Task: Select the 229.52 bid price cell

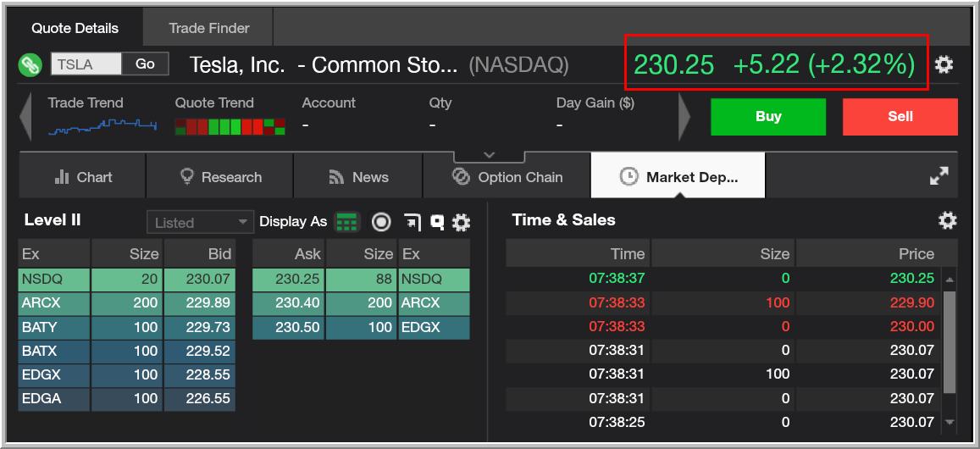Action: [x=200, y=351]
